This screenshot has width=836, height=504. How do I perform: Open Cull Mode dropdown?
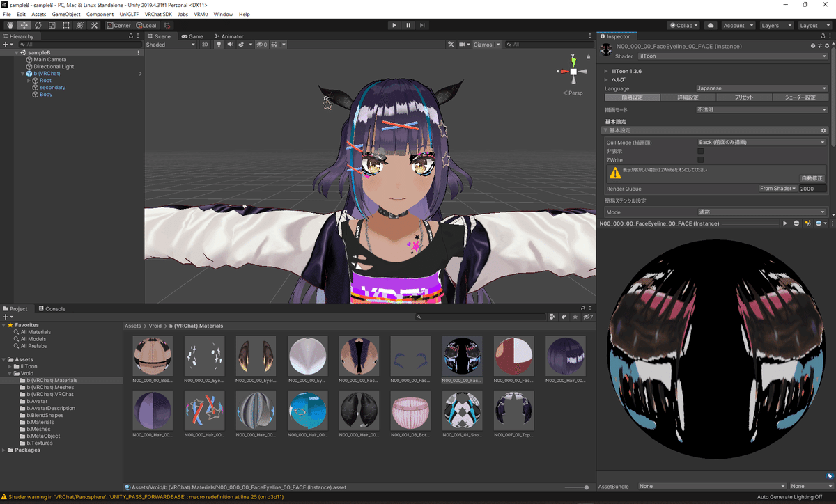point(762,142)
